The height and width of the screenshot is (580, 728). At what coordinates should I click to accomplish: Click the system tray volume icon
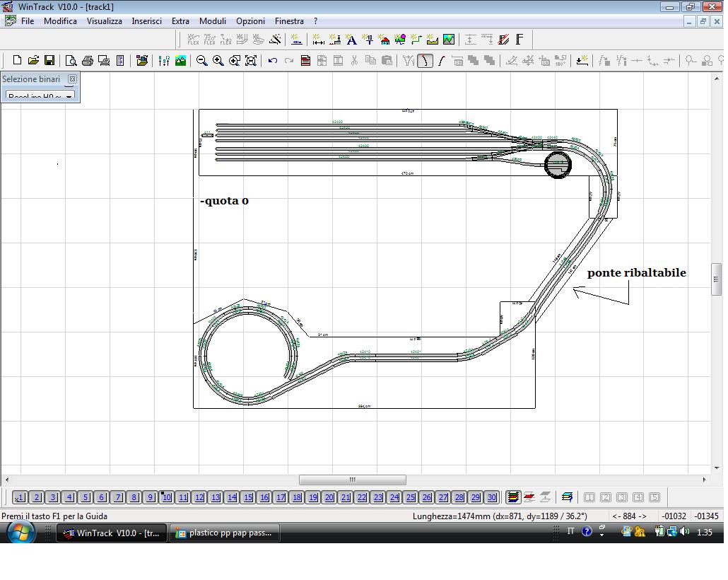click(684, 532)
